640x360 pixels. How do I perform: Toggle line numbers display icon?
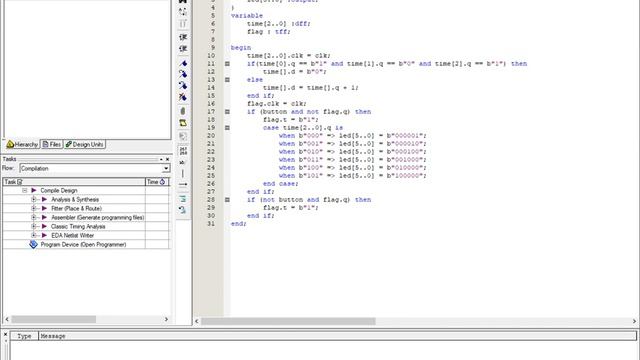pos(183,151)
